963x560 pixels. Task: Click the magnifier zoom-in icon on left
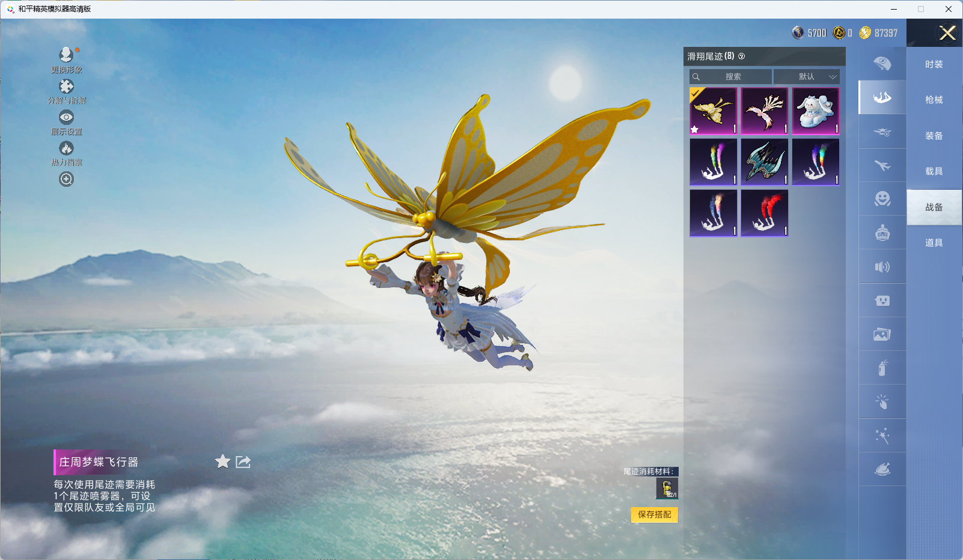click(x=66, y=179)
